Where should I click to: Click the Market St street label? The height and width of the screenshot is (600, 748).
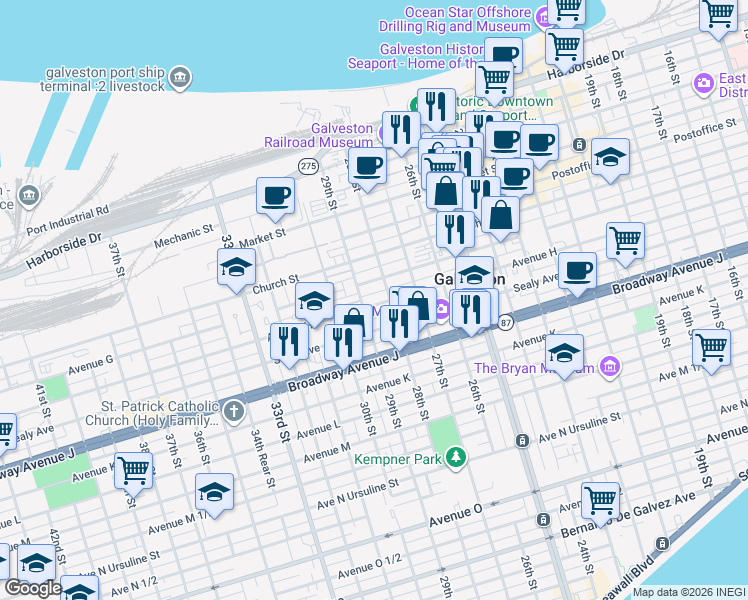[x=262, y=238]
